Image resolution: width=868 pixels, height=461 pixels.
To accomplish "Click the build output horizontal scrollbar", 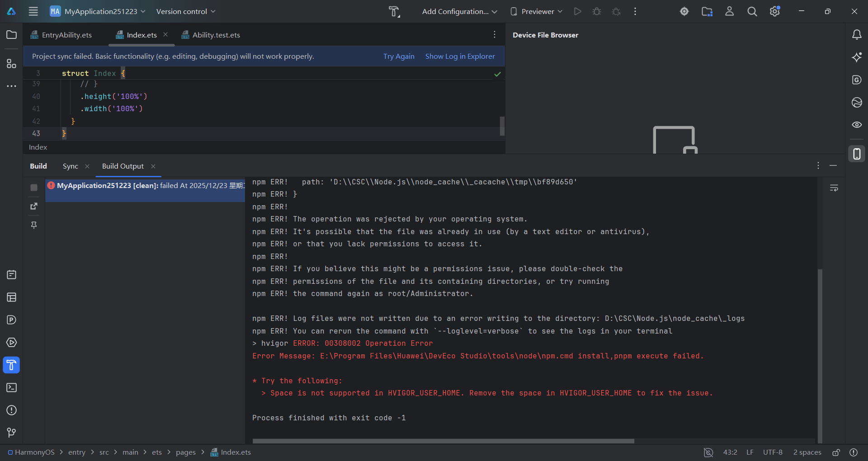I will click(443, 441).
